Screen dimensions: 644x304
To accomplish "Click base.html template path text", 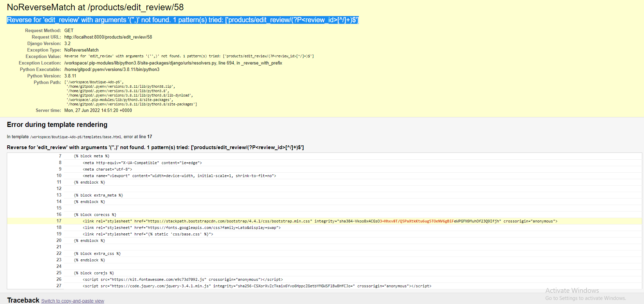I will click(75, 137).
